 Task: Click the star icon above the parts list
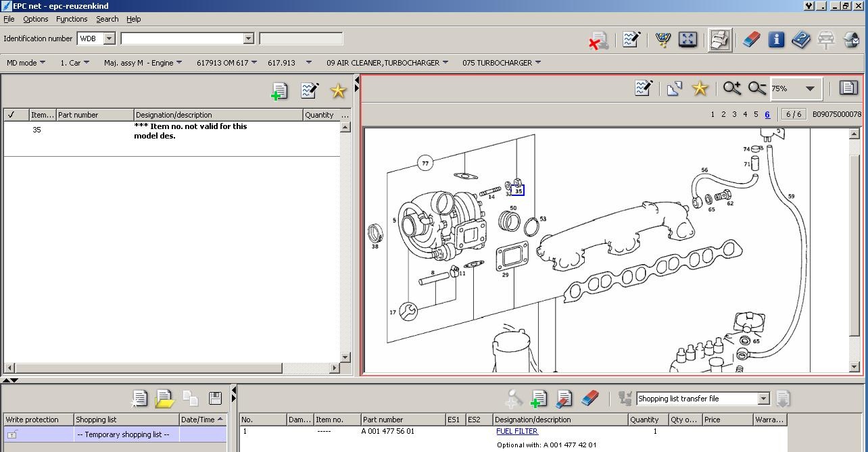tap(337, 91)
